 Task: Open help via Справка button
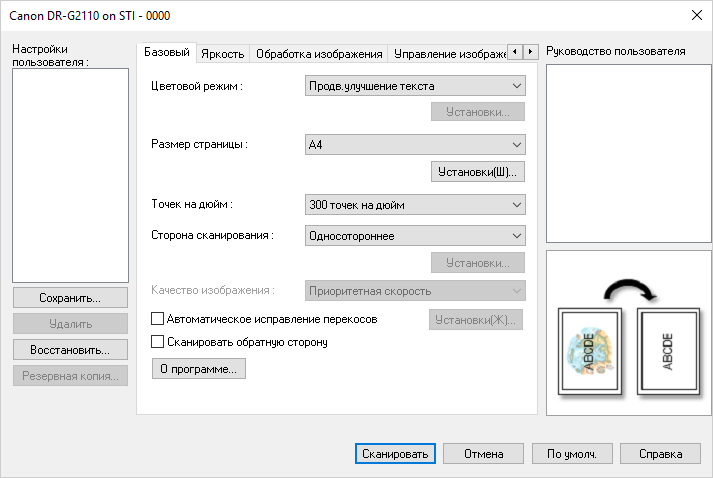pos(660,454)
